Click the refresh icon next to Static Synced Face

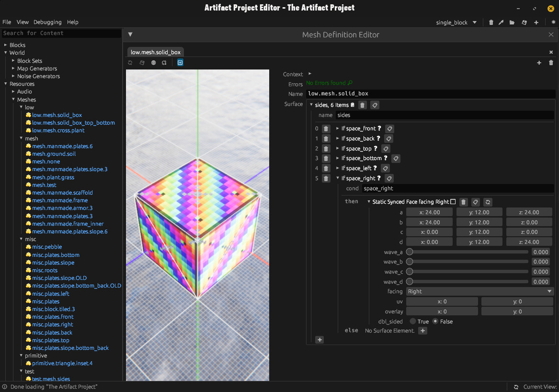[488, 202]
